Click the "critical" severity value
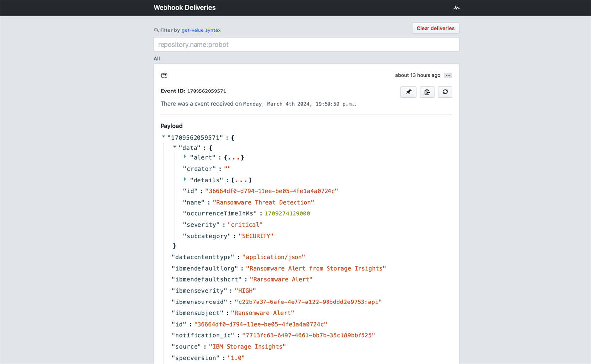 [x=245, y=225]
